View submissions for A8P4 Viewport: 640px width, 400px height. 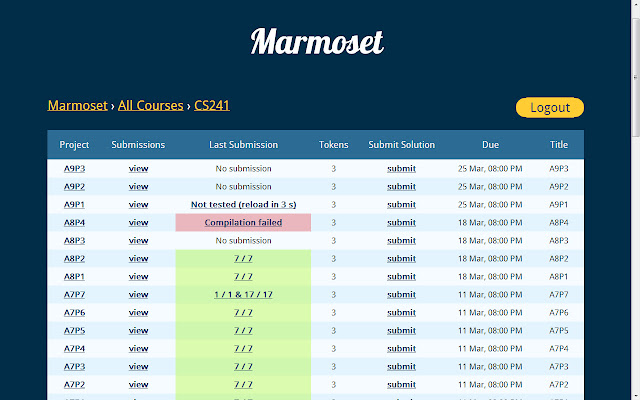(x=138, y=222)
